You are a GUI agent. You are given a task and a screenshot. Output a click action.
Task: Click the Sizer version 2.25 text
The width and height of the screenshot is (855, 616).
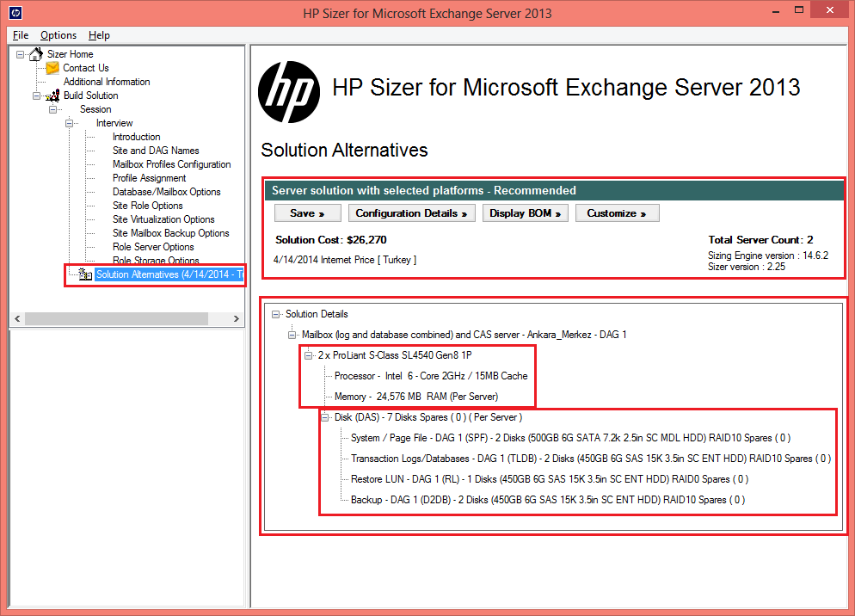pos(747,267)
